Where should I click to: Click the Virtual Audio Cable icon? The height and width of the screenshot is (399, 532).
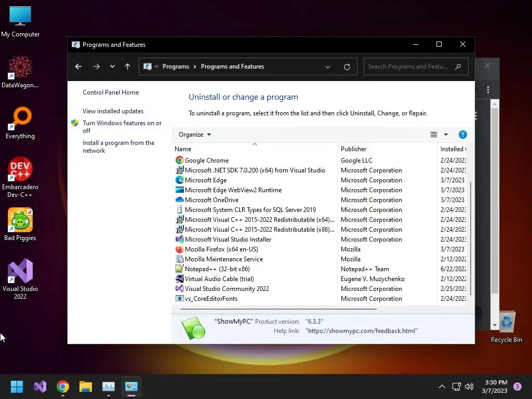(179, 278)
